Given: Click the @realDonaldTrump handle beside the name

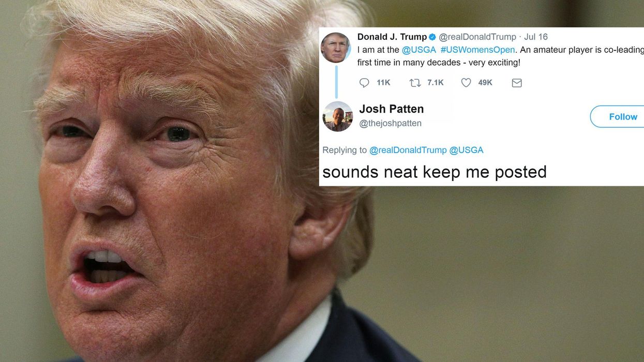Looking at the screenshot, I should pyautogui.click(x=477, y=37).
